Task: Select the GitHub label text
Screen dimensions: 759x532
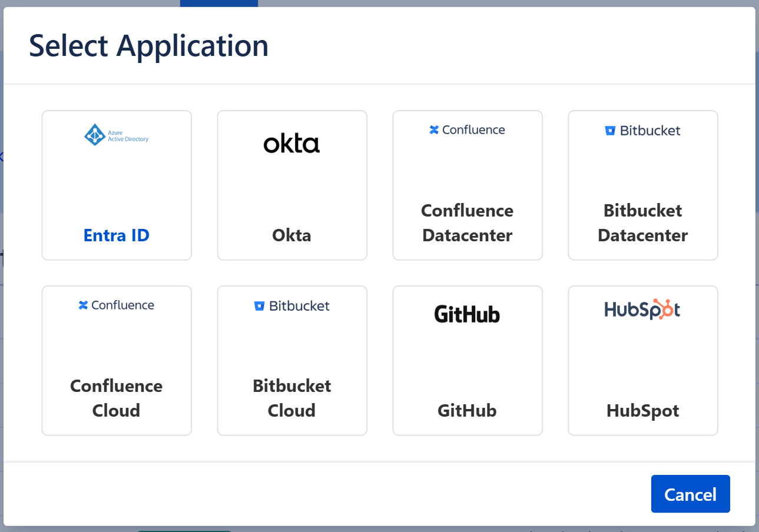Action: (467, 410)
